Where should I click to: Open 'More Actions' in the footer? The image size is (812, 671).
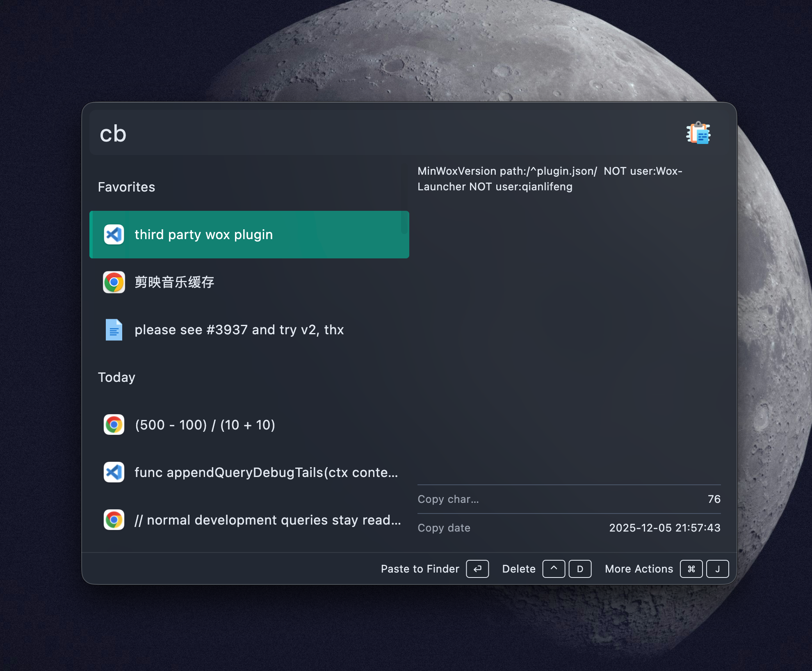point(639,569)
